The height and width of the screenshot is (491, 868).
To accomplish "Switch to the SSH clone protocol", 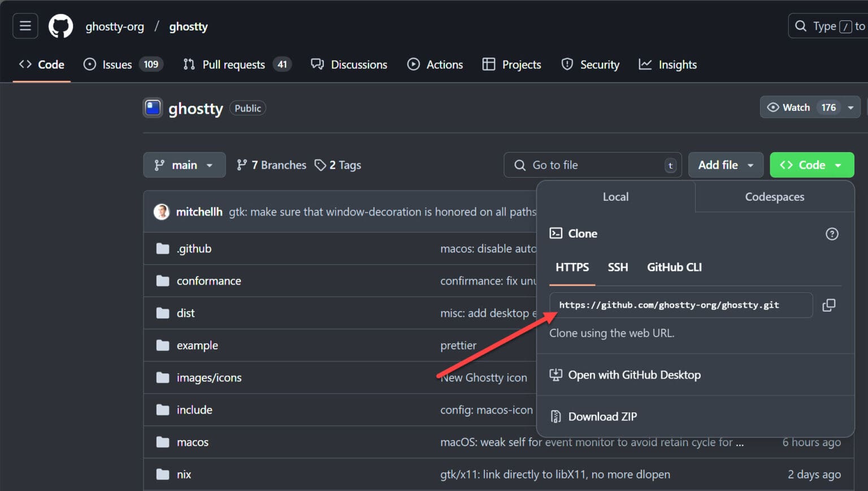I will (x=618, y=267).
